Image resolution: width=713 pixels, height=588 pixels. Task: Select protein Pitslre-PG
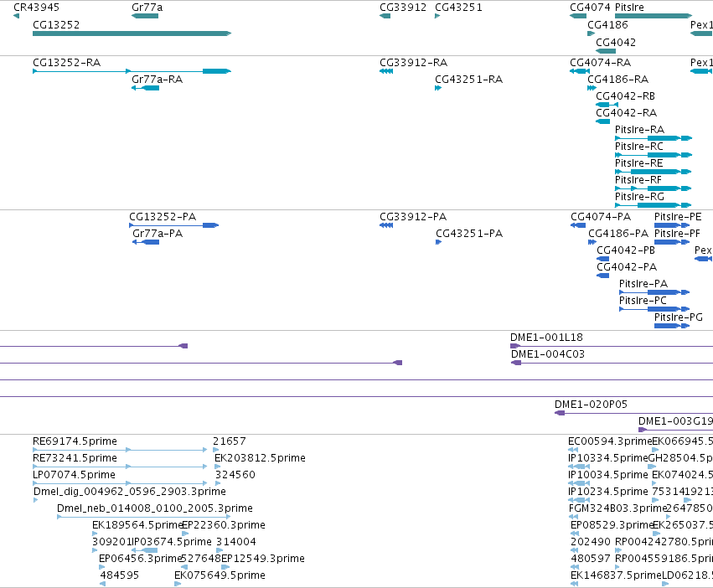click(672, 326)
